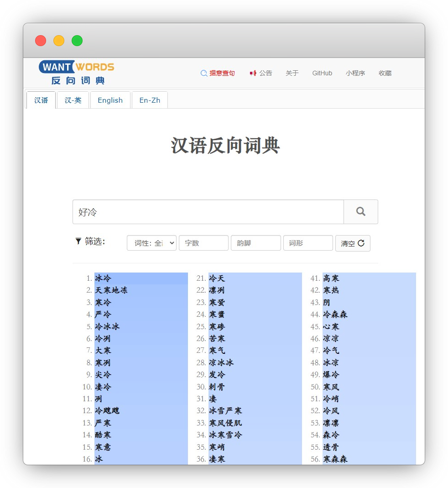Open the 词性 part-of-speech dropdown
This screenshot has width=448, height=488.
pyautogui.click(x=151, y=243)
